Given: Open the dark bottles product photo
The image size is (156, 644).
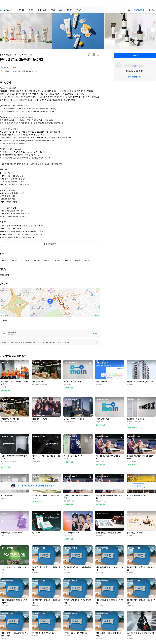Looking at the screenshot, I should point(130,31).
